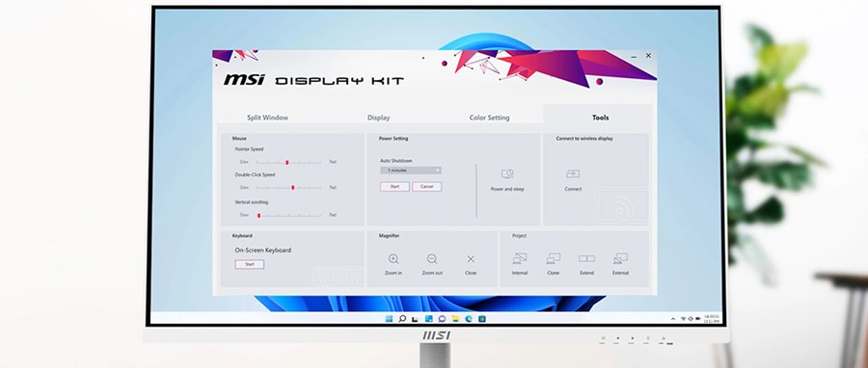The height and width of the screenshot is (368, 868).
Task: Select the External projection mode icon
Action: point(620,258)
